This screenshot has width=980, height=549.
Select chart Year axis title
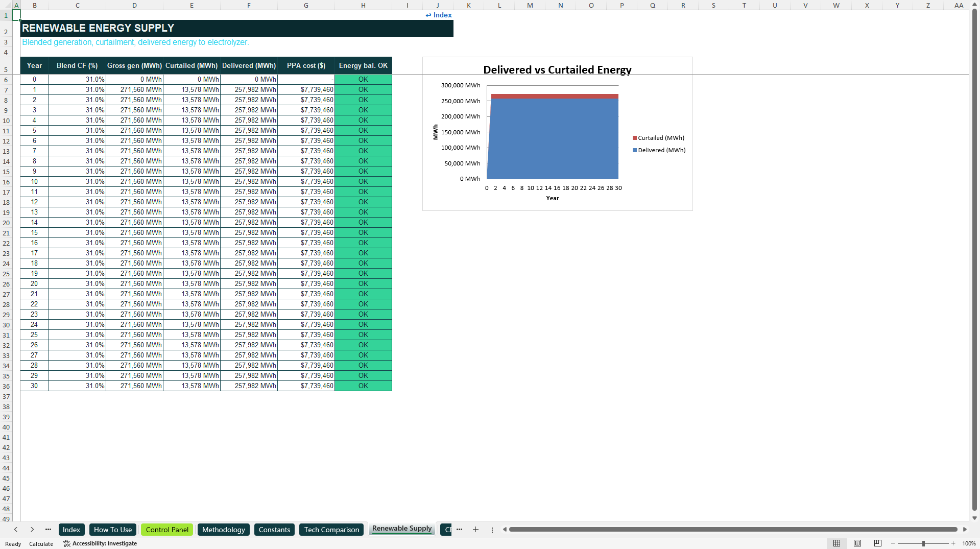(553, 198)
